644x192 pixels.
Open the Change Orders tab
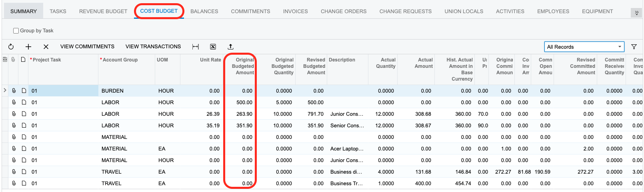click(x=343, y=11)
